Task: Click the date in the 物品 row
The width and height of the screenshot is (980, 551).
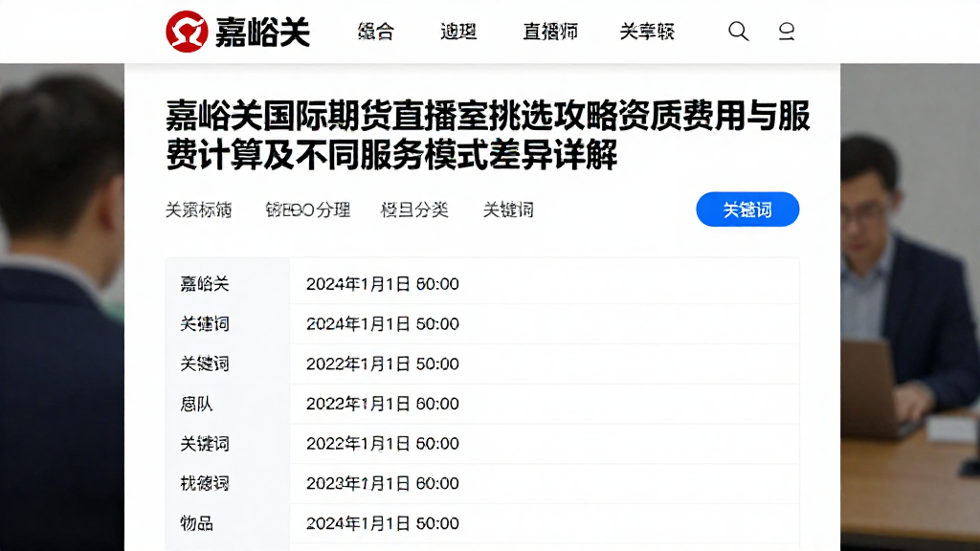Action: (x=383, y=523)
